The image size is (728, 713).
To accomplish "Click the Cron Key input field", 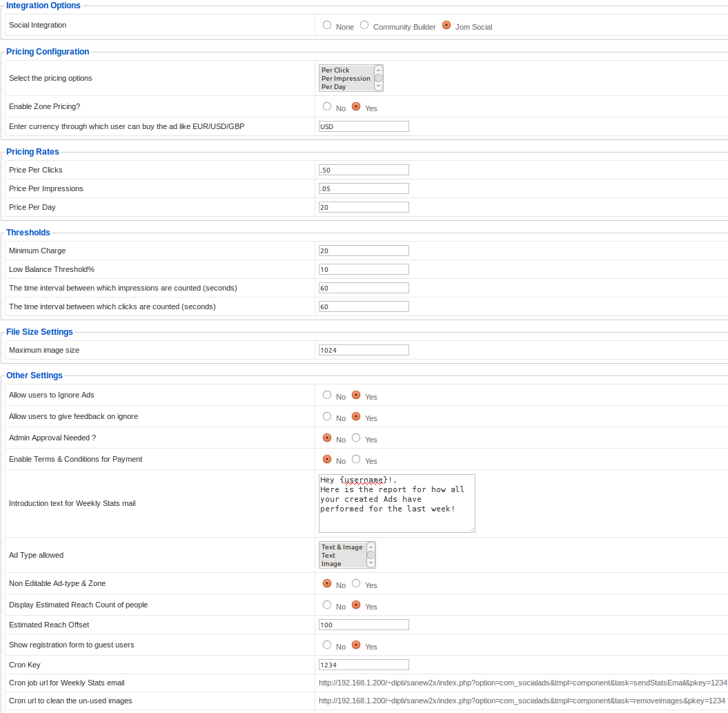I will coord(363,664).
